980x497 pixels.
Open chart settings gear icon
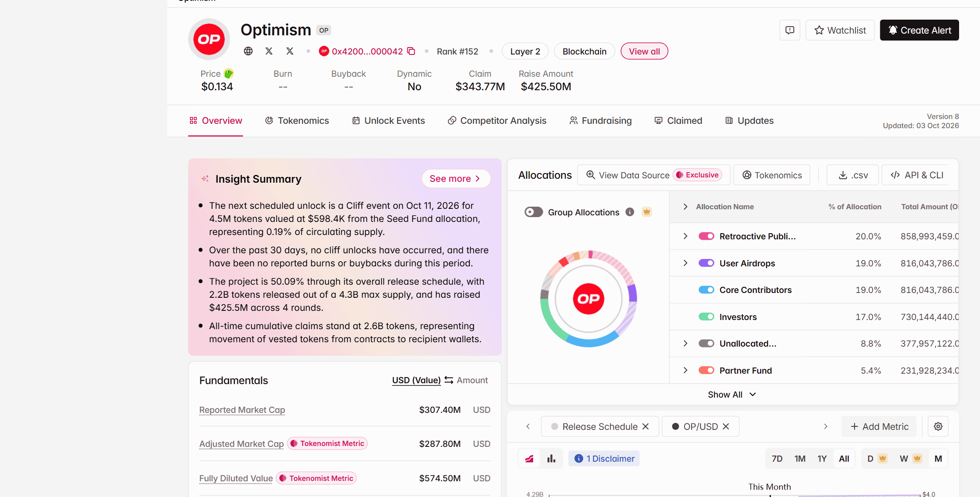pos(938,426)
